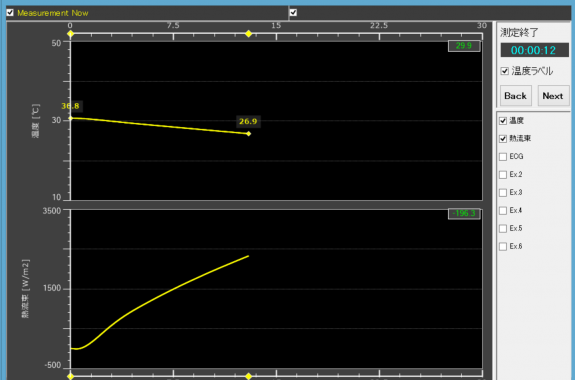Select the 26.9 temperature data point
The image size is (575, 380).
click(249, 134)
